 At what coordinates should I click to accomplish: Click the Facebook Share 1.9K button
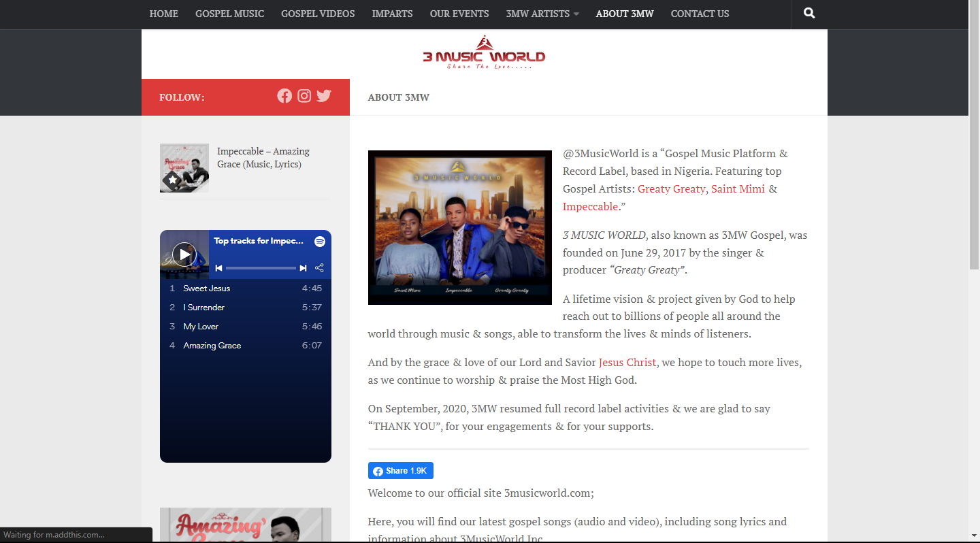401,471
